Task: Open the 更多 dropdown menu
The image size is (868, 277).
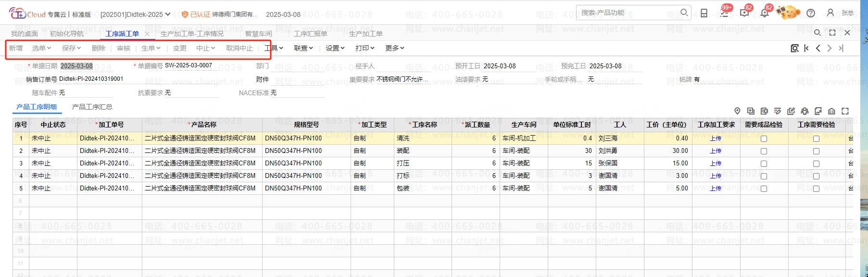Action: 394,48
